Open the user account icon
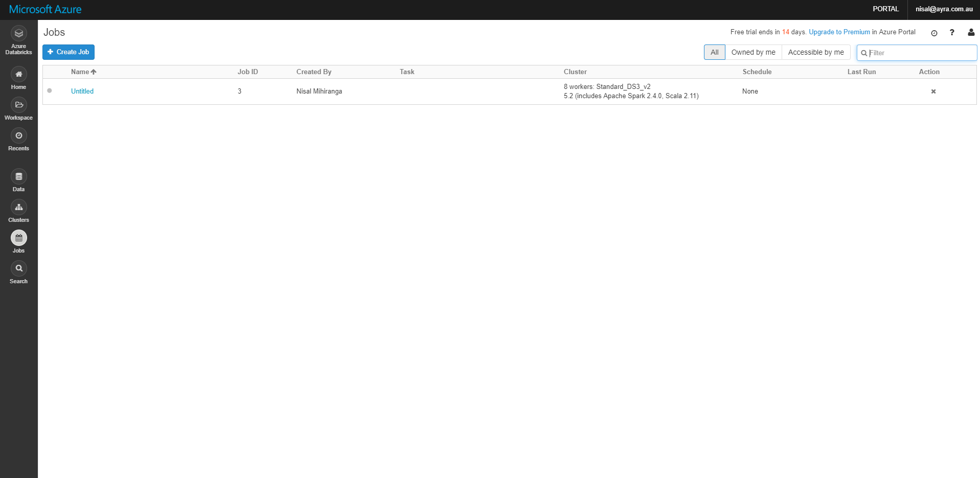 click(x=971, y=32)
